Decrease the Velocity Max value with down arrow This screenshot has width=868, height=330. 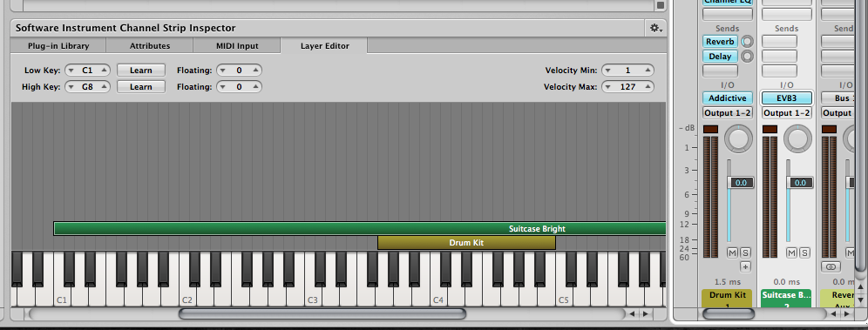pyautogui.click(x=607, y=87)
